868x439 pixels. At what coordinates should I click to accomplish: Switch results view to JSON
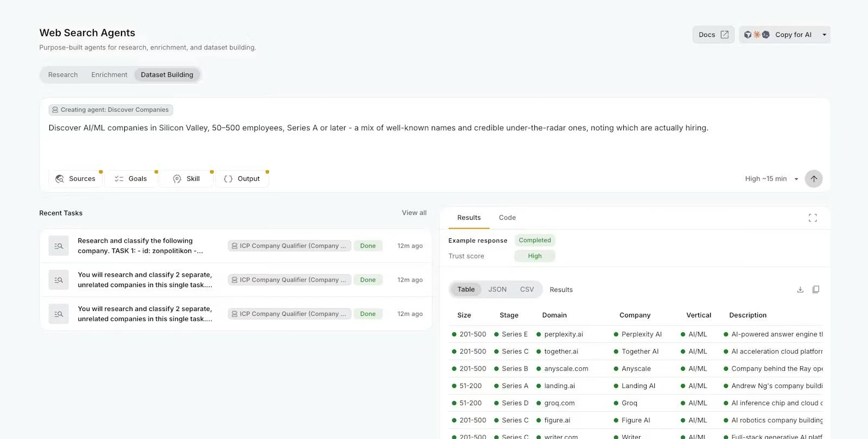click(x=497, y=289)
